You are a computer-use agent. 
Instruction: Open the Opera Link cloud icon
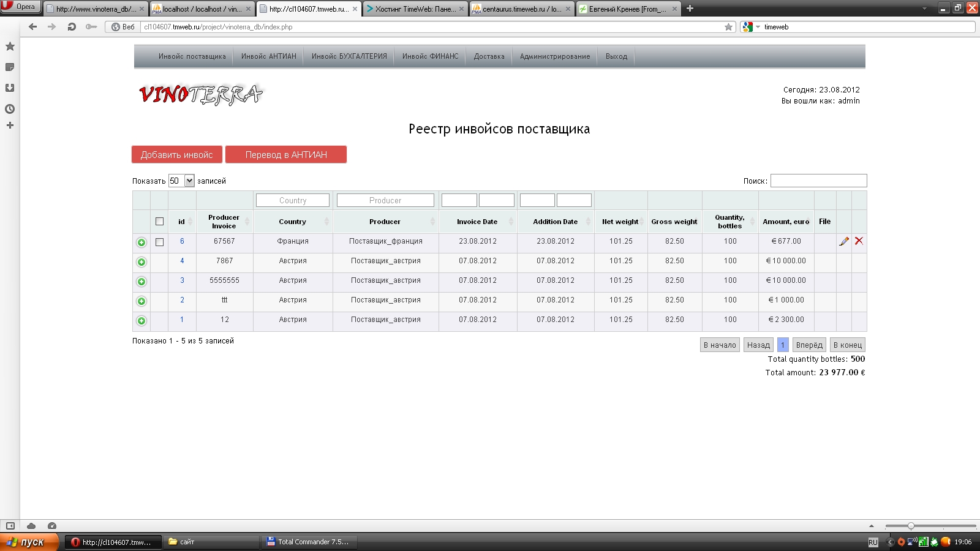(31, 526)
